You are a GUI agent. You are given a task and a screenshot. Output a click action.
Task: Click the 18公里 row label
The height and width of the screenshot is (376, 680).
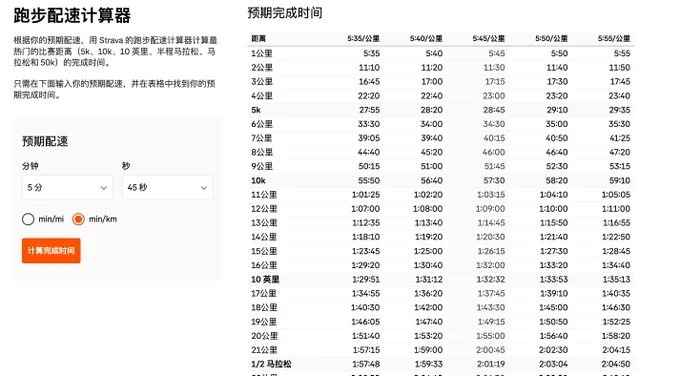[x=264, y=307]
